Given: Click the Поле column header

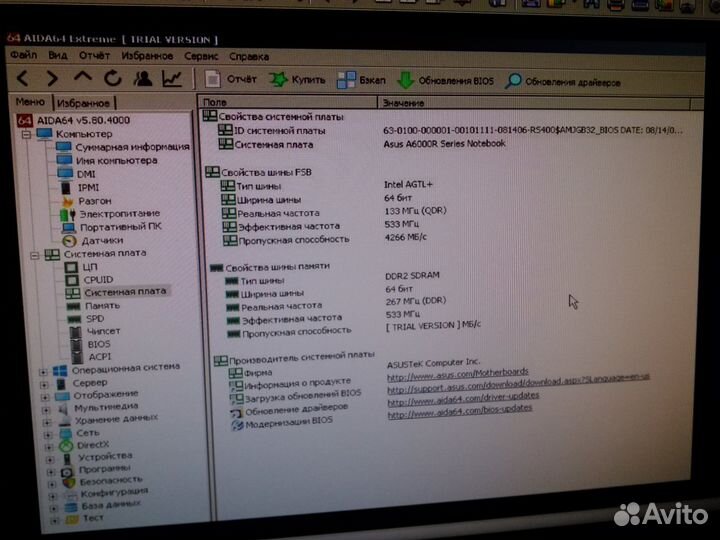Looking at the screenshot, I should (288, 102).
